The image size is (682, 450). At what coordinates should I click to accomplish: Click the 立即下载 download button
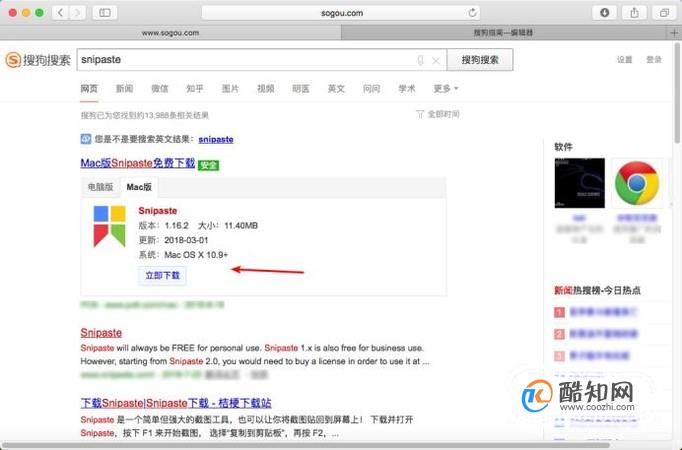(x=163, y=276)
